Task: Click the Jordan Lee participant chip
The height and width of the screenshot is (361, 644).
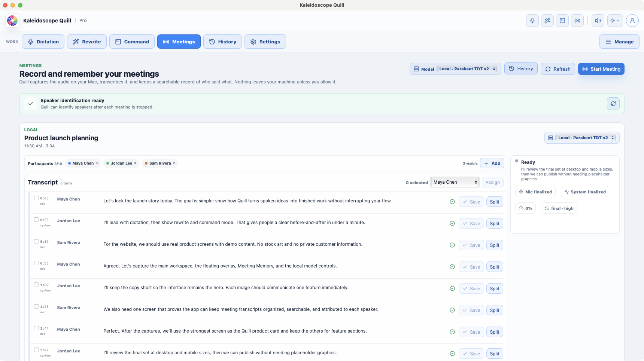Action: 121,163
